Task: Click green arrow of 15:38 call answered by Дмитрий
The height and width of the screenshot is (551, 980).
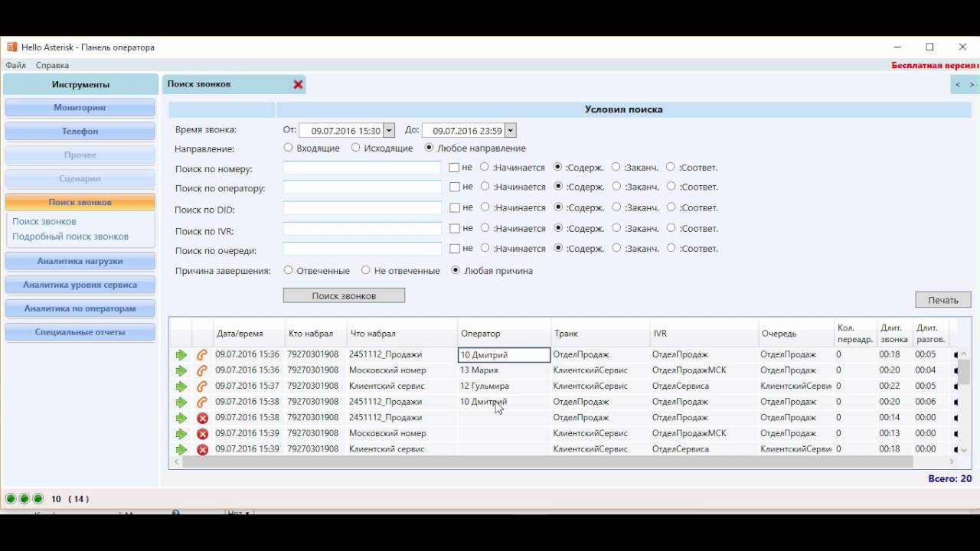Action: pyautogui.click(x=181, y=402)
